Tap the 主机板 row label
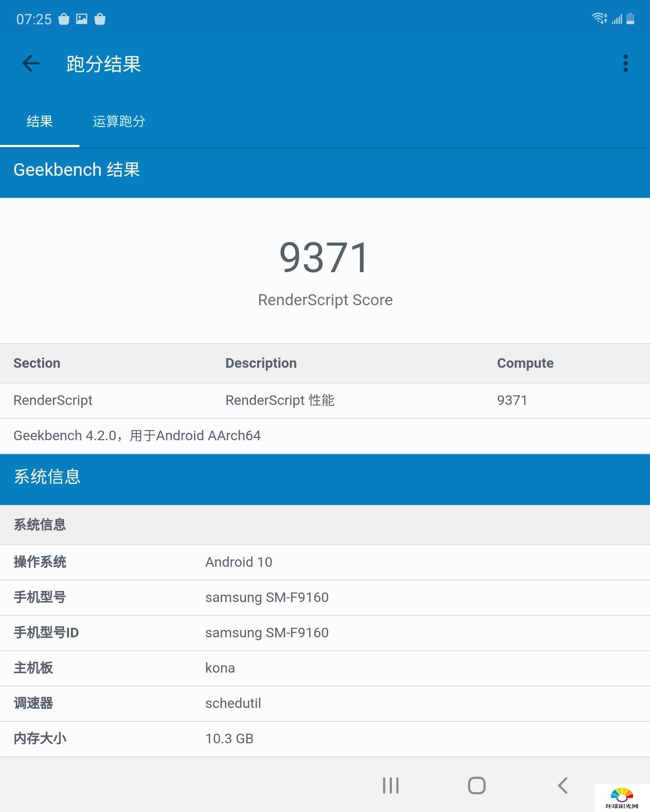This screenshot has width=650, height=812. point(33,668)
